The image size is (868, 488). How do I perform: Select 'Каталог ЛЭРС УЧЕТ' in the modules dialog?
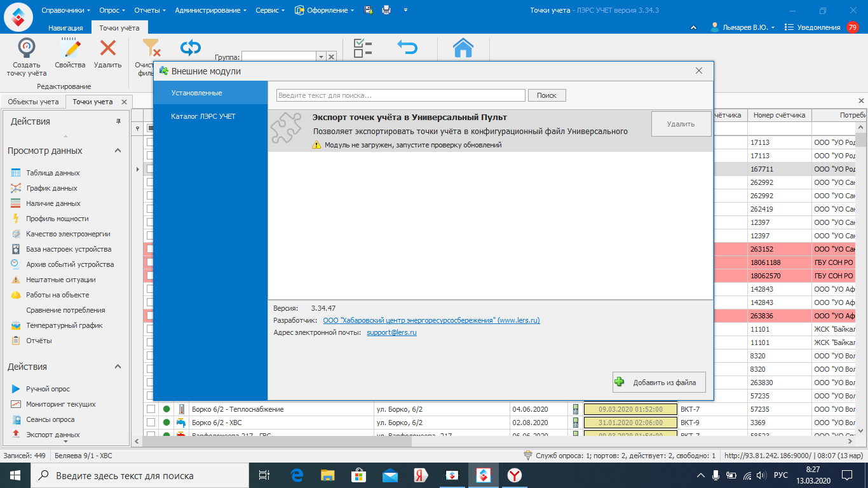point(210,116)
